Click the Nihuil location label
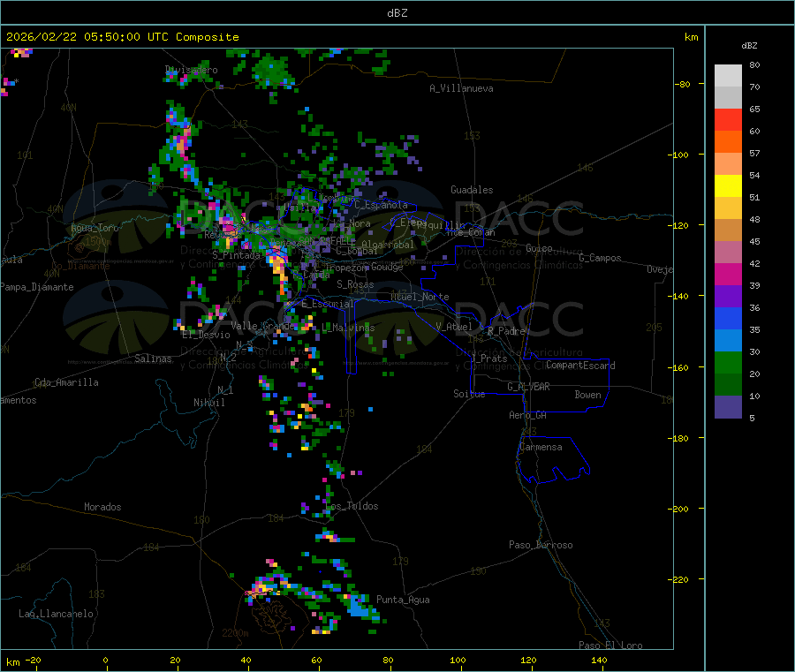The height and width of the screenshot is (672, 795). [x=209, y=403]
